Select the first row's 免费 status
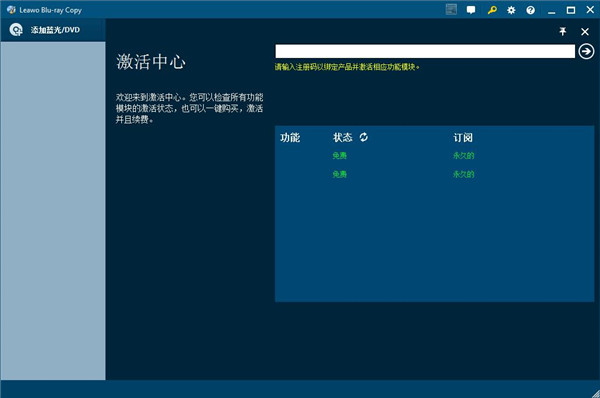This screenshot has width=600, height=398. [340, 155]
